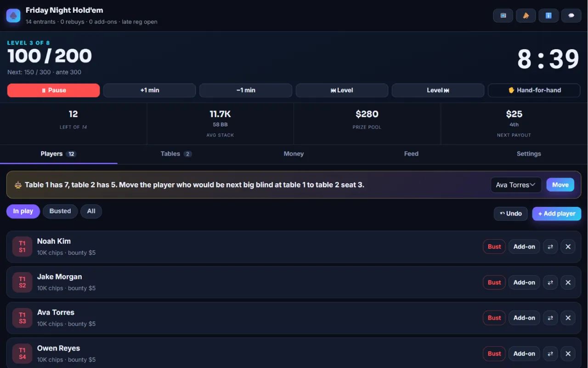The height and width of the screenshot is (368, 588).
Task: Click the 8:39 countdown timer
Action: (548, 59)
